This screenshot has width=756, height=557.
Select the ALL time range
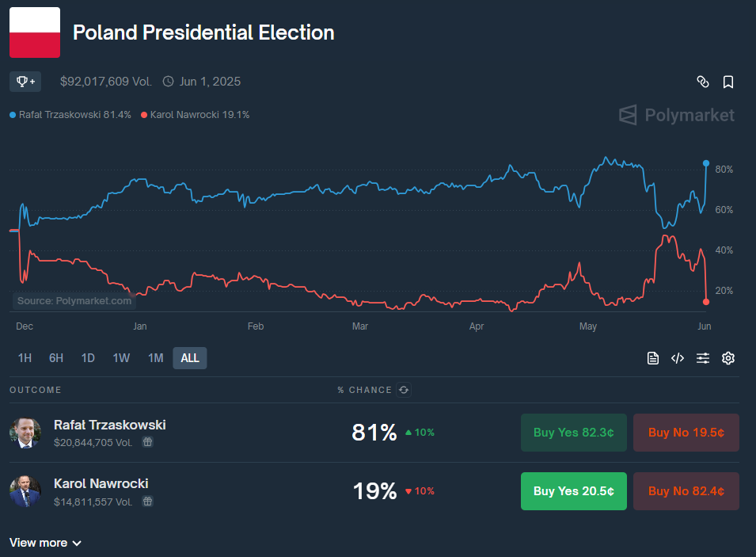pos(190,358)
